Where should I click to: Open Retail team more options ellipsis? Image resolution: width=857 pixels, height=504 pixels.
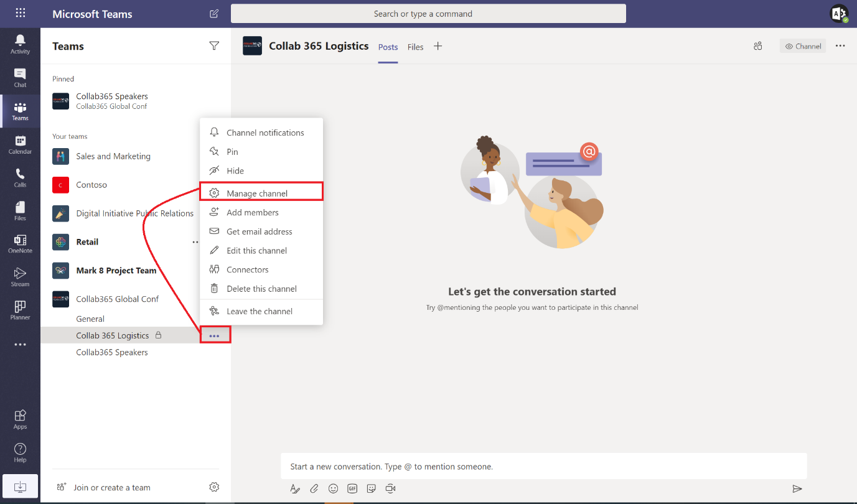point(195,242)
